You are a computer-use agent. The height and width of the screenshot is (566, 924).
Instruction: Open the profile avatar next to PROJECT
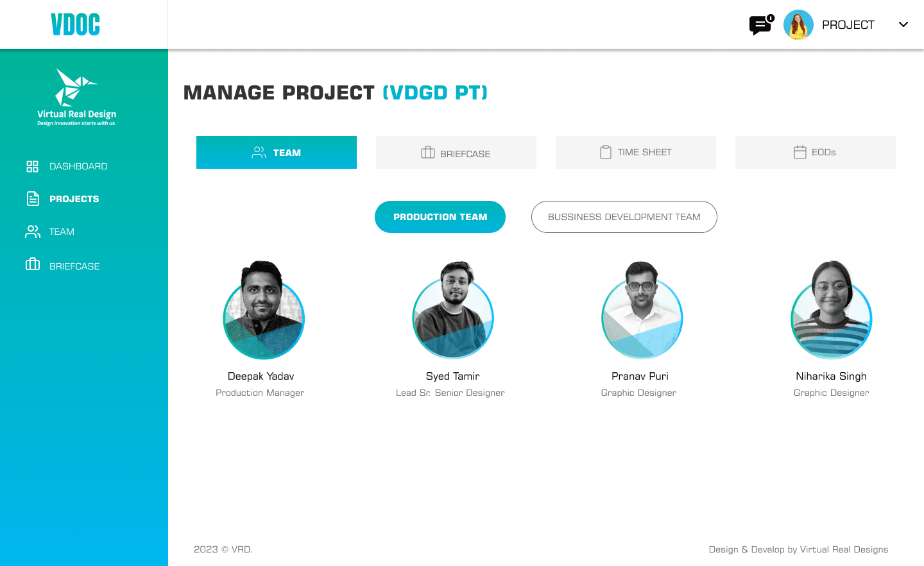pos(798,24)
